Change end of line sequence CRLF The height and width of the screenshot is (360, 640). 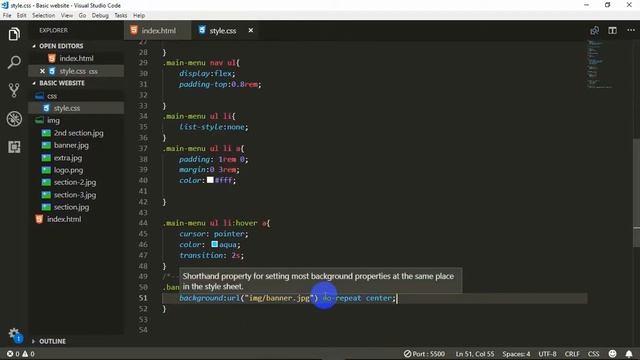[572, 353]
